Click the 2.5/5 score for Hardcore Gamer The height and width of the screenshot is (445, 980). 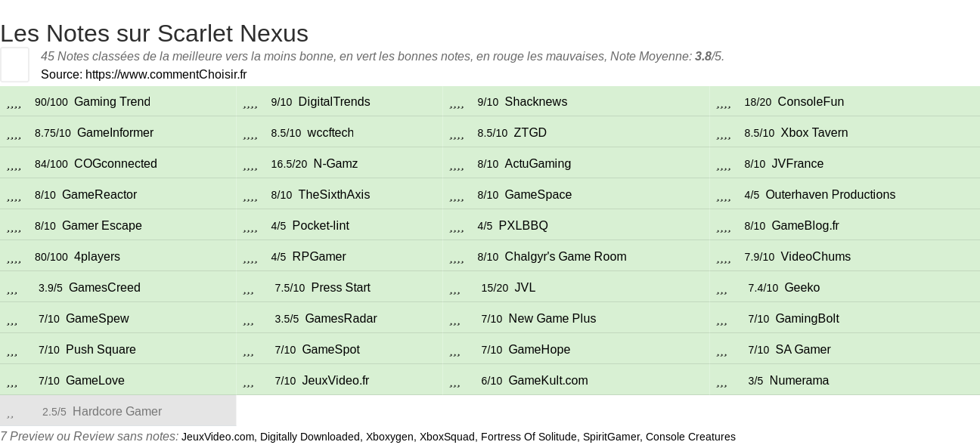[x=54, y=412]
